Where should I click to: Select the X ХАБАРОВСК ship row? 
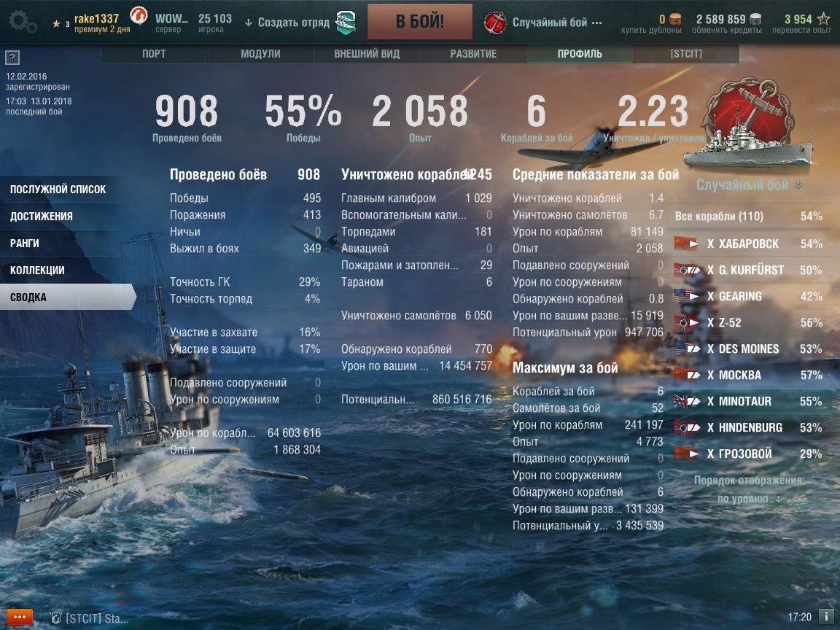748,244
